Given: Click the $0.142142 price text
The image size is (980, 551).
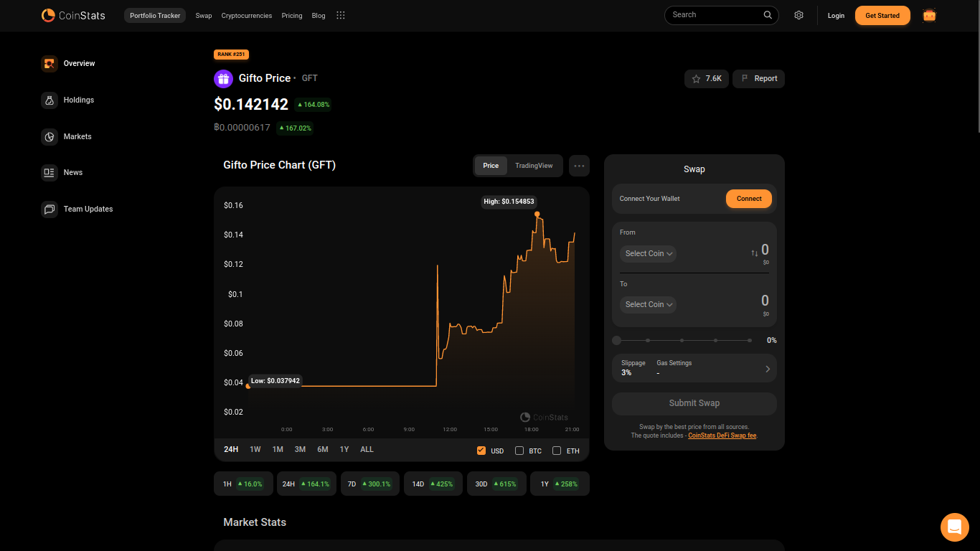Looking at the screenshot, I should click(251, 105).
